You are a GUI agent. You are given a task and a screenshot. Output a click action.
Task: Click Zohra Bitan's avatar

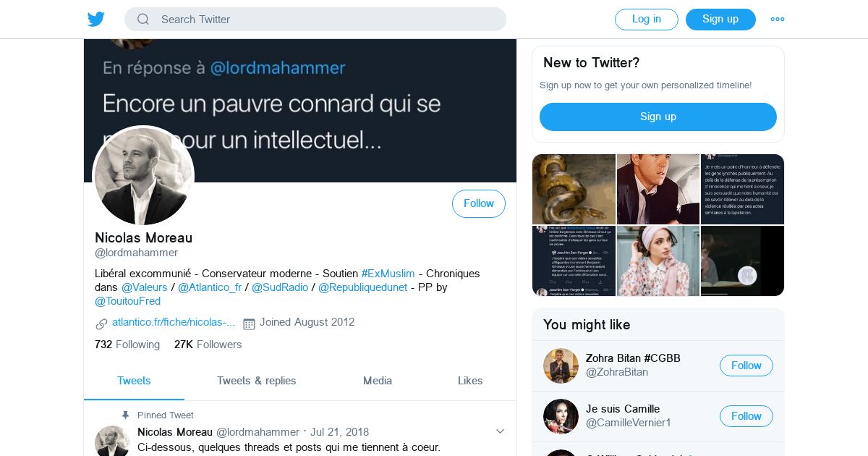(x=561, y=366)
